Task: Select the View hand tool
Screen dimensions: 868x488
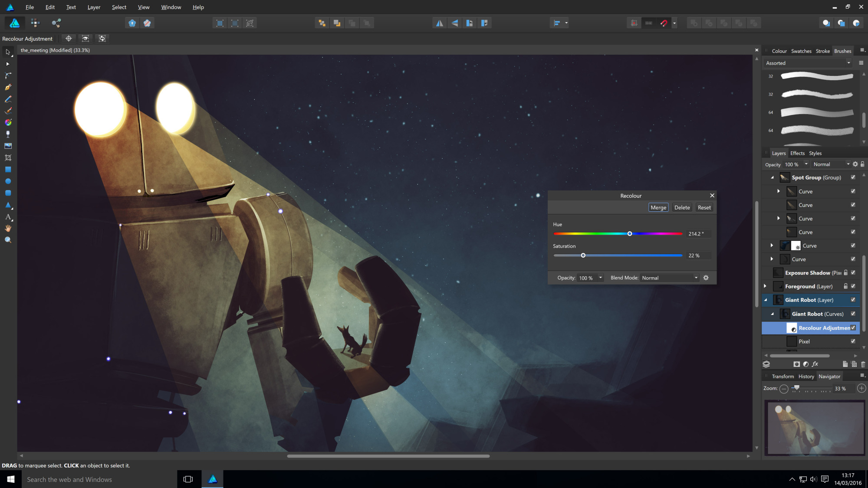Action: [x=8, y=229]
